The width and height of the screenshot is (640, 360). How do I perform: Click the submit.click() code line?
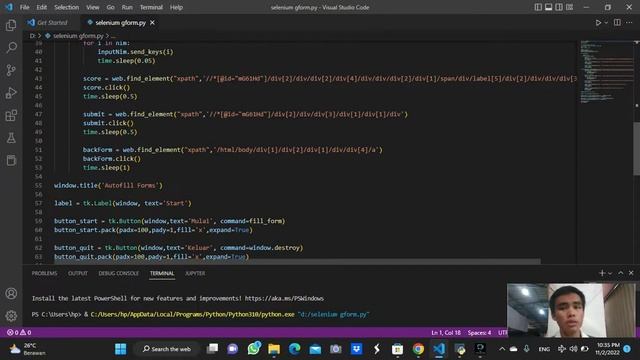[108, 123]
